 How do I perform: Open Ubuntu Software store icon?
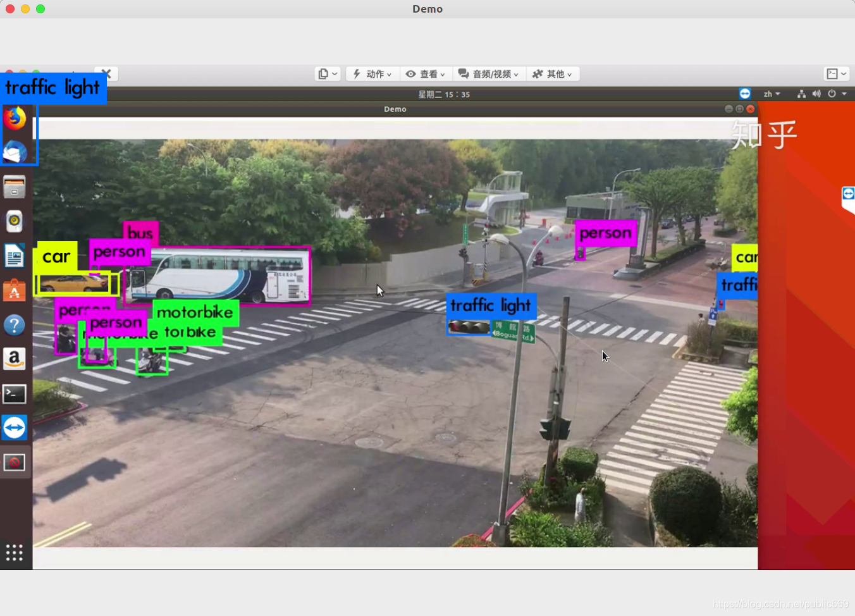click(x=15, y=290)
